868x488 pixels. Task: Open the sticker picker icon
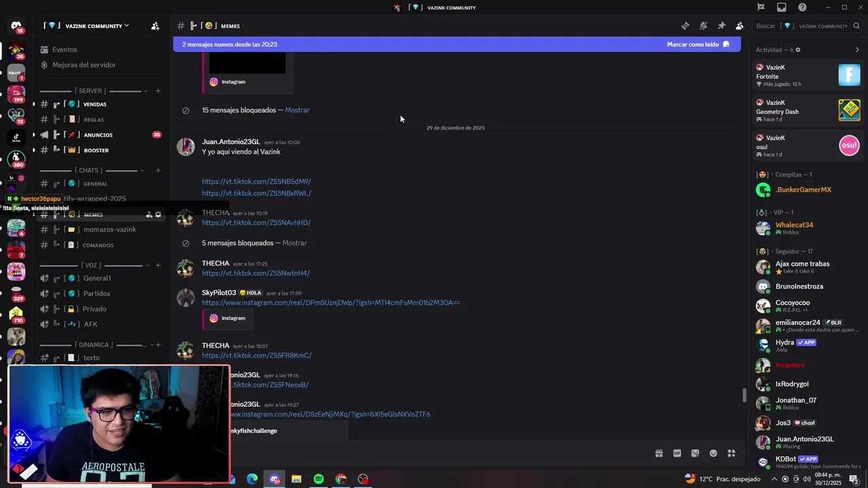pos(695,453)
